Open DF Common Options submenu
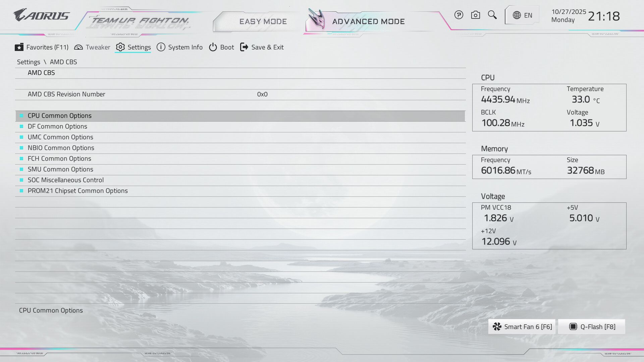This screenshot has height=362, width=644. pyautogui.click(x=57, y=126)
